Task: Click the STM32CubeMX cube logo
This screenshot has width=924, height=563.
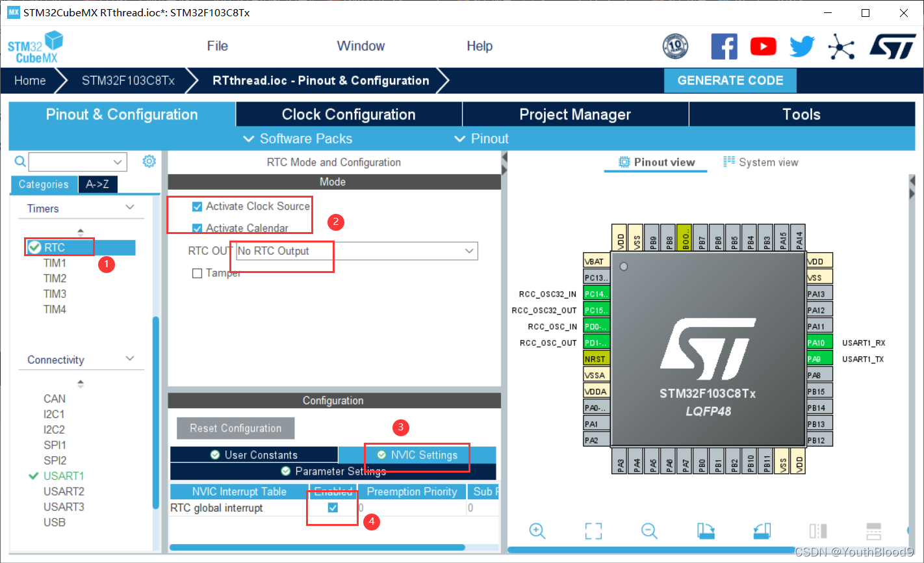Action: [x=36, y=48]
